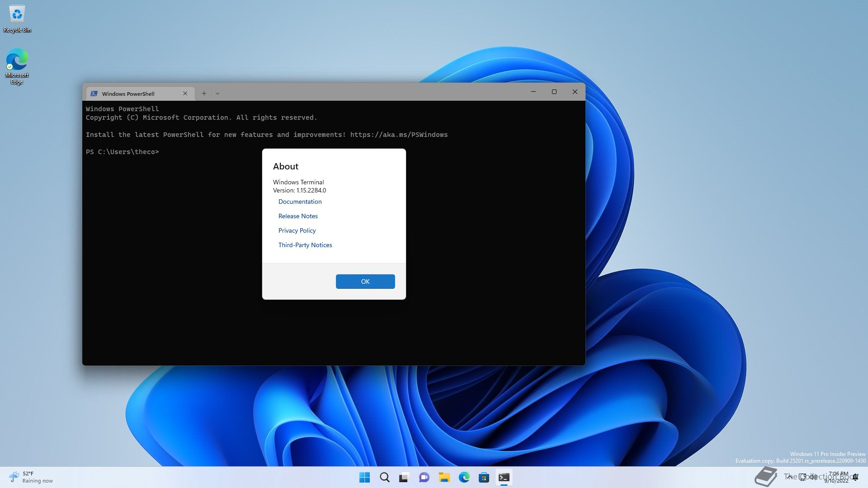The width and height of the screenshot is (868, 488).
Task: Open File Explorer from the taskbar
Action: [444, 477]
